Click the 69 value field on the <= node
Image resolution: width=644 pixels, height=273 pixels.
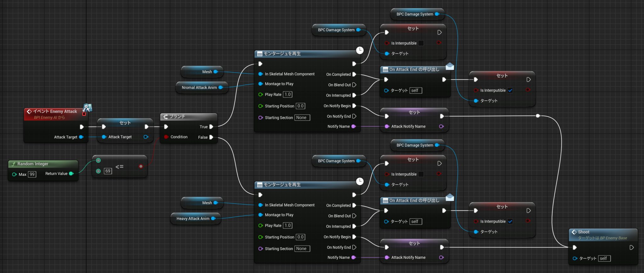click(108, 171)
